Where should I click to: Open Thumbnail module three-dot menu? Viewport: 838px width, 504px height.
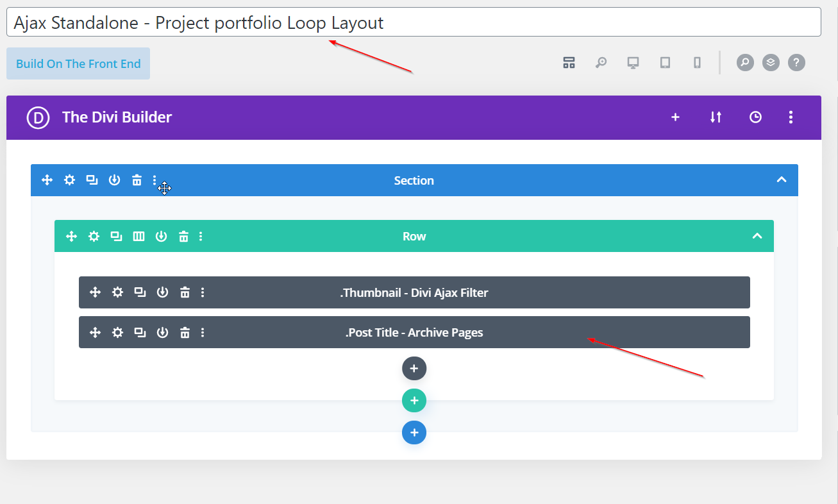[x=203, y=292]
